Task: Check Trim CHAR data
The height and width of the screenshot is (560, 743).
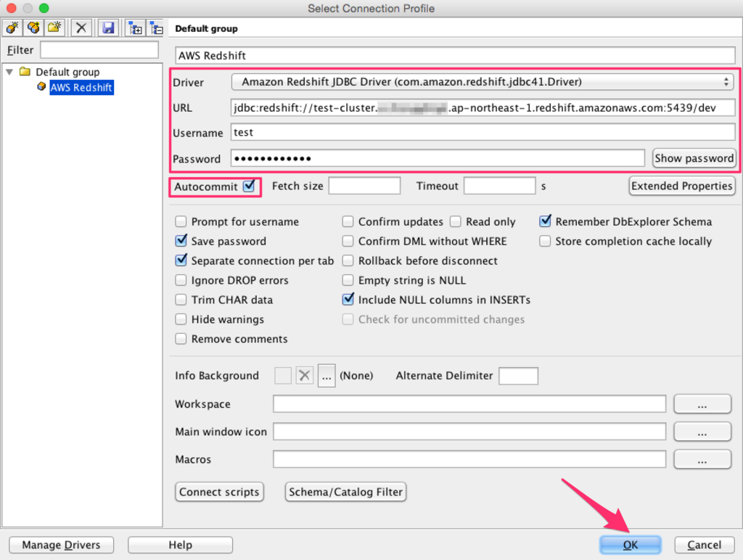Action: coord(181,300)
